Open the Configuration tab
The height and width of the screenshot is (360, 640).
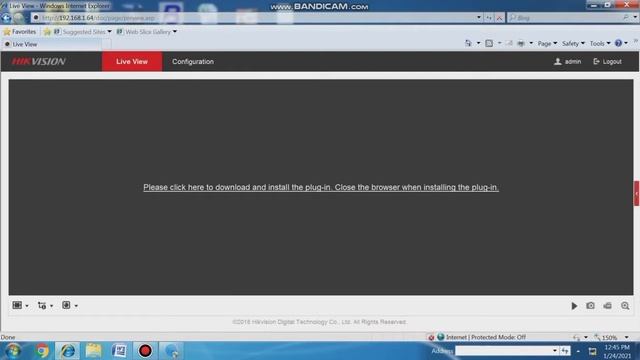(x=193, y=62)
